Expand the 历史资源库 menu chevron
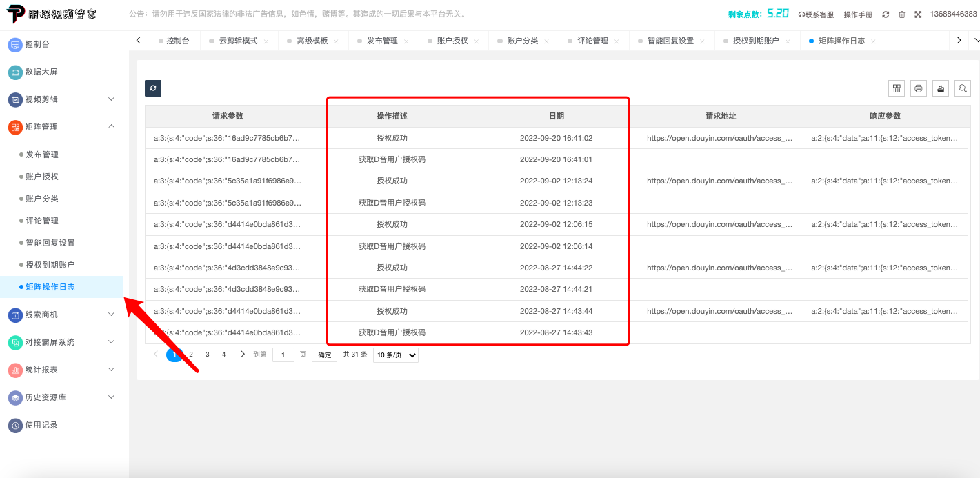Image resolution: width=980 pixels, height=478 pixels. point(112,397)
